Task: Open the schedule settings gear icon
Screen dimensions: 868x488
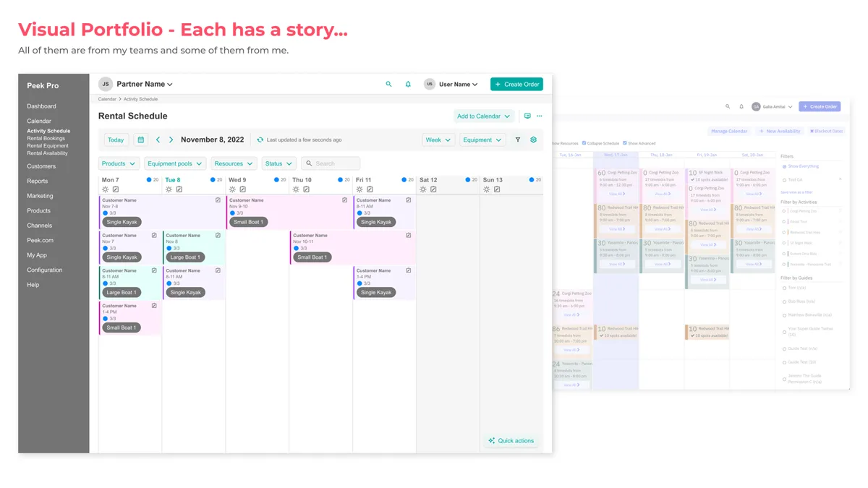Action: pos(534,140)
